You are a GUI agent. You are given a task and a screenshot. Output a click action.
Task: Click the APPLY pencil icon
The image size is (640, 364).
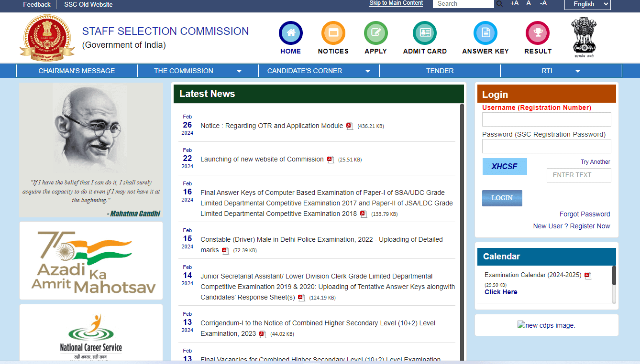click(x=376, y=33)
